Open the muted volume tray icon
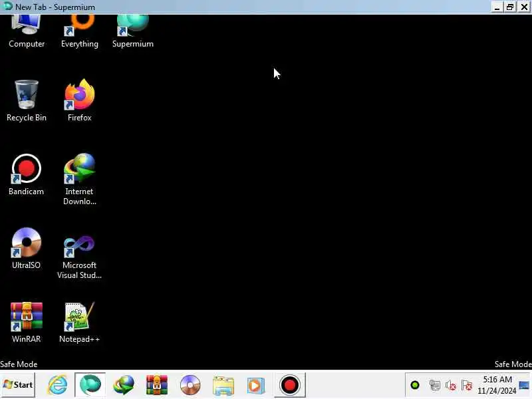Viewport: 532px width, 399px height. 451,385
